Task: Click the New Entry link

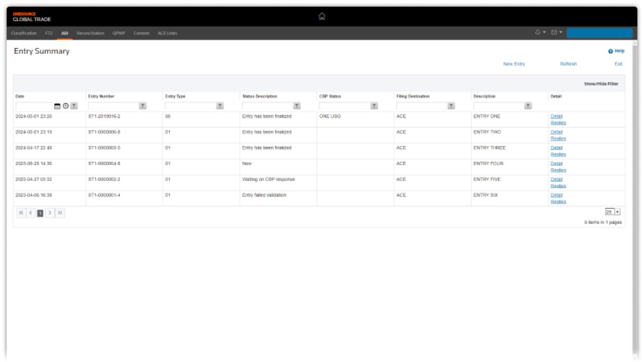Action: point(514,64)
